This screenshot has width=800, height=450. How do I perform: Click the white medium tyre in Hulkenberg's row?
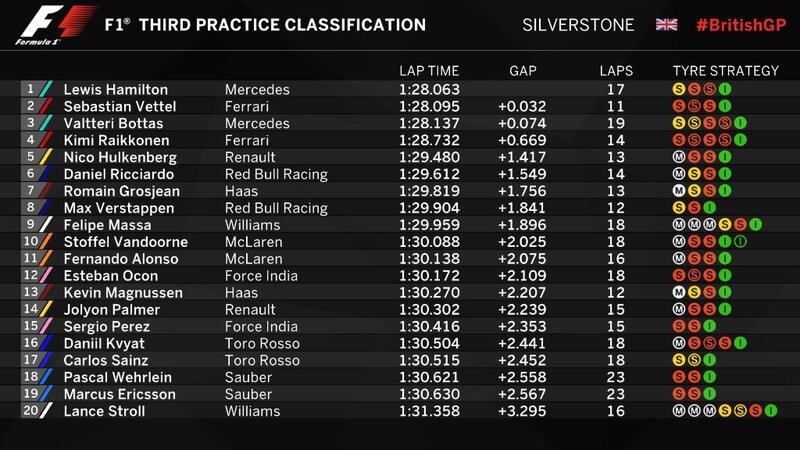(679, 157)
